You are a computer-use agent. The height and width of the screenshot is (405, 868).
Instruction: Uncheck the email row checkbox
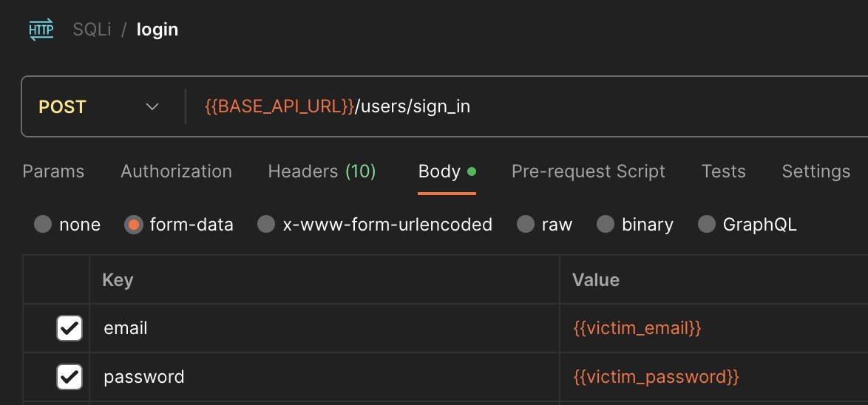[69, 328]
